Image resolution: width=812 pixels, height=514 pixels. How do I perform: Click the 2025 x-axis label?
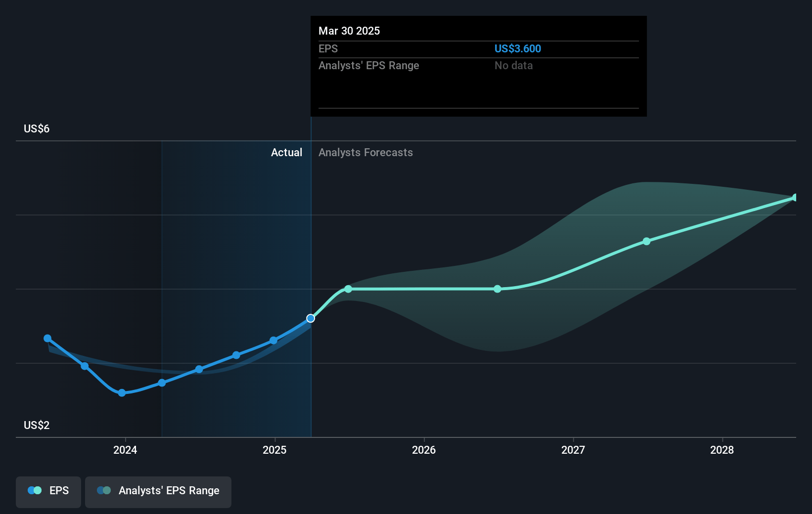coord(274,450)
